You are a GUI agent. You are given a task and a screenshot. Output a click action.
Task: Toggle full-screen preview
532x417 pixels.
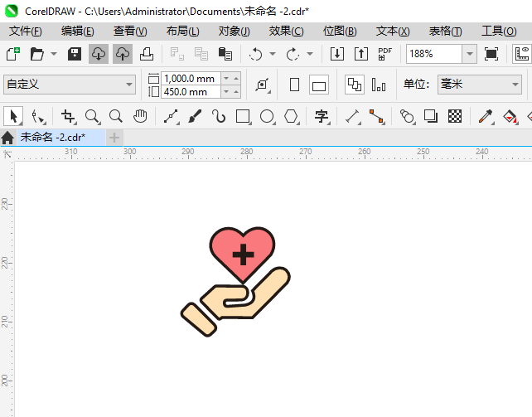(491, 54)
